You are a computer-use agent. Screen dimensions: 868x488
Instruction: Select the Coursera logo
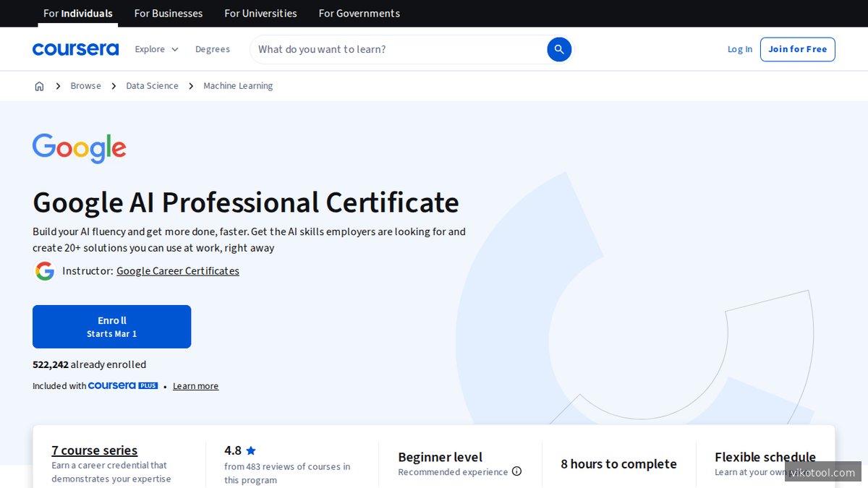(x=75, y=48)
